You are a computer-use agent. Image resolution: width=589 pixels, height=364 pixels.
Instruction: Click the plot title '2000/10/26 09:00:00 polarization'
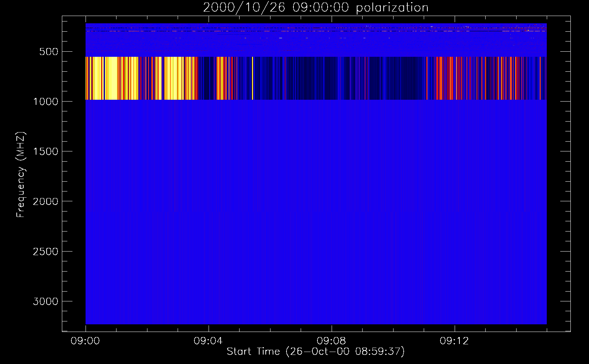(316, 7)
